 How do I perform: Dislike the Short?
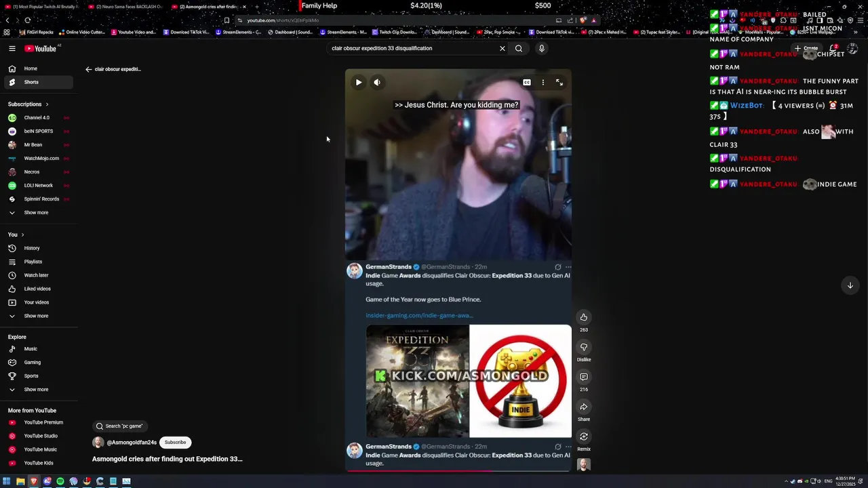[x=583, y=347]
